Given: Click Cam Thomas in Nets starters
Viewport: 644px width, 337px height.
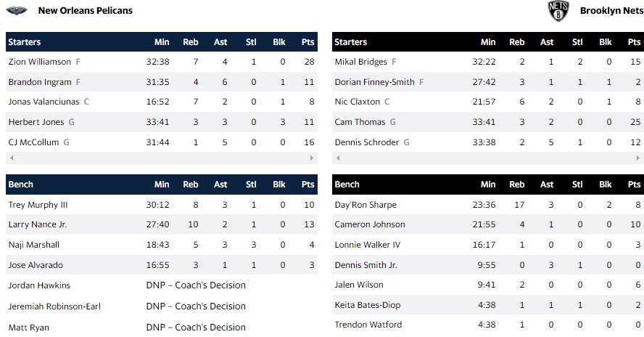Looking at the screenshot, I should tap(360, 122).
